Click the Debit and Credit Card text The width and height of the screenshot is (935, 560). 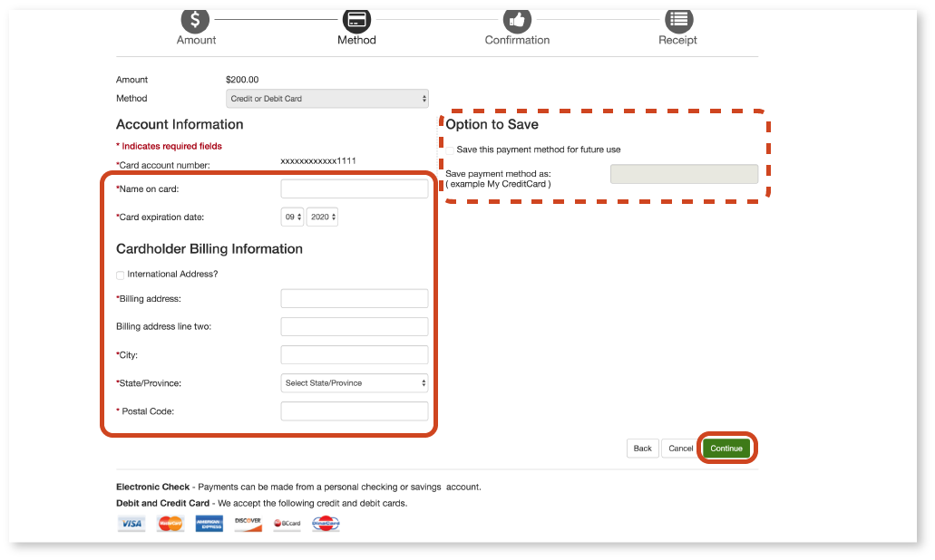pos(262,504)
